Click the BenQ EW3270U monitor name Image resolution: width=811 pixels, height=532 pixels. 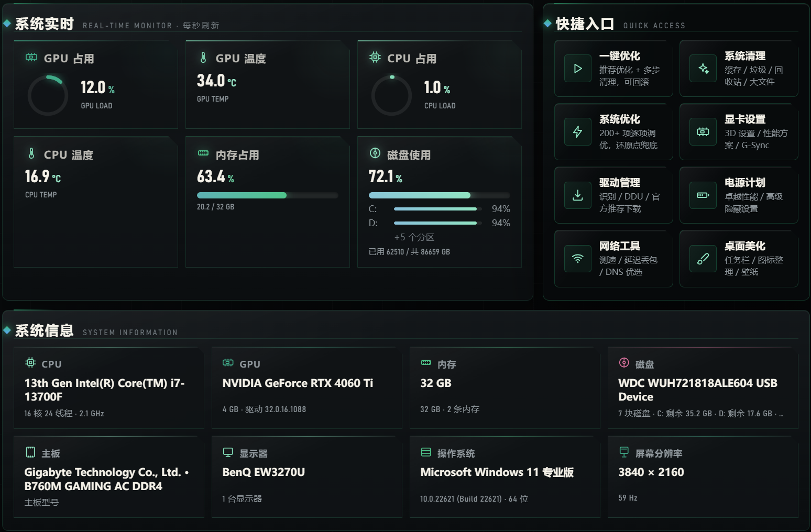pyautogui.click(x=264, y=472)
